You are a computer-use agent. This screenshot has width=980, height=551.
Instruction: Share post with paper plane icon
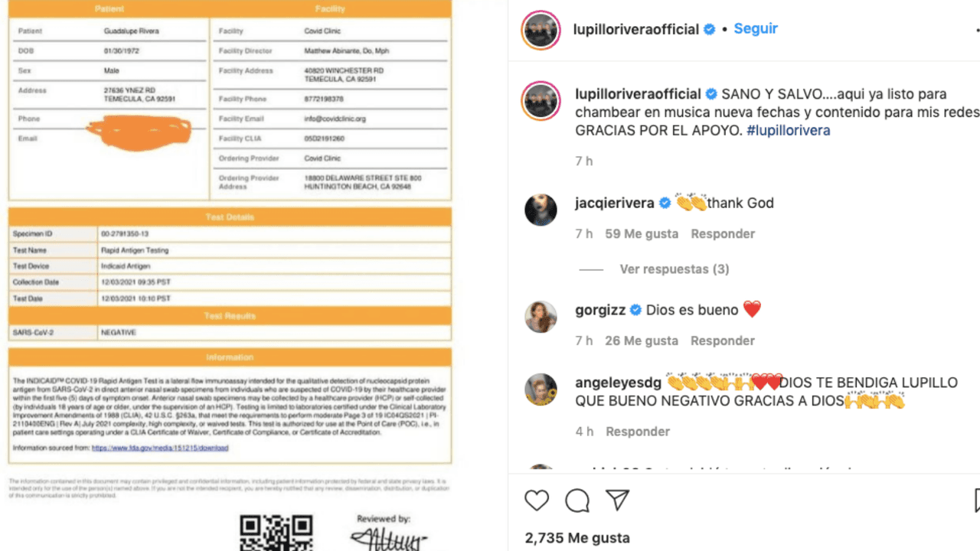(x=617, y=500)
